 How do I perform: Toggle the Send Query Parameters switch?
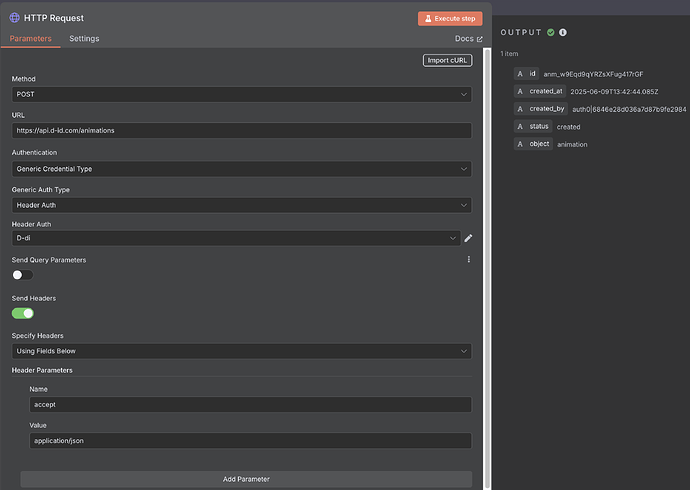[x=22, y=275]
